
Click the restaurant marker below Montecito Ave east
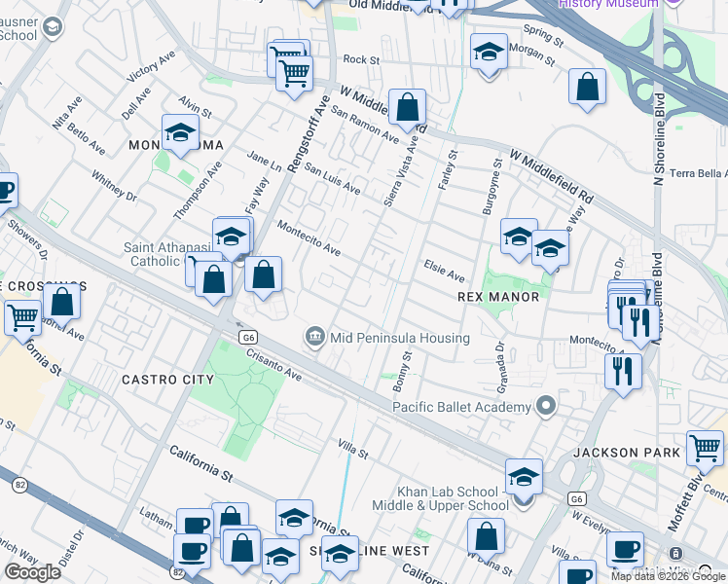click(x=624, y=373)
